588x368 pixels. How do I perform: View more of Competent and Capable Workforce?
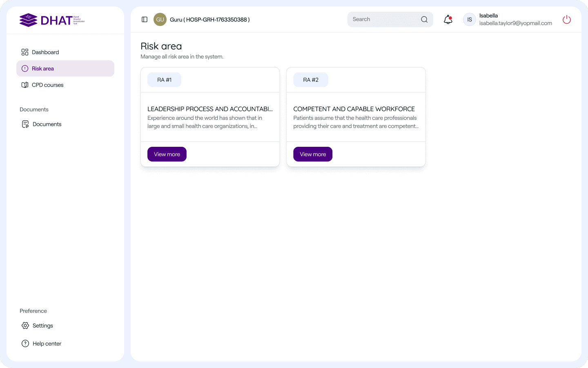(313, 154)
